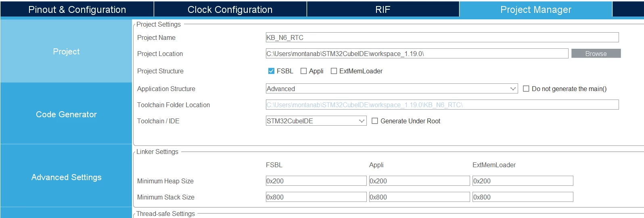Toggle Generate Under Root checkbox
The height and width of the screenshot is (218, 644).
pyautogui.click(x=374, y=121)
